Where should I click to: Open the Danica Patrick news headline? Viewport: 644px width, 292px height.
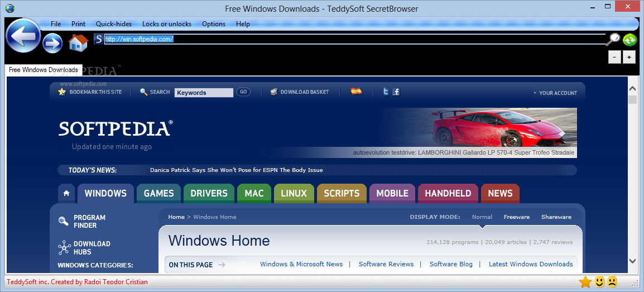click(x=237, y=170)
